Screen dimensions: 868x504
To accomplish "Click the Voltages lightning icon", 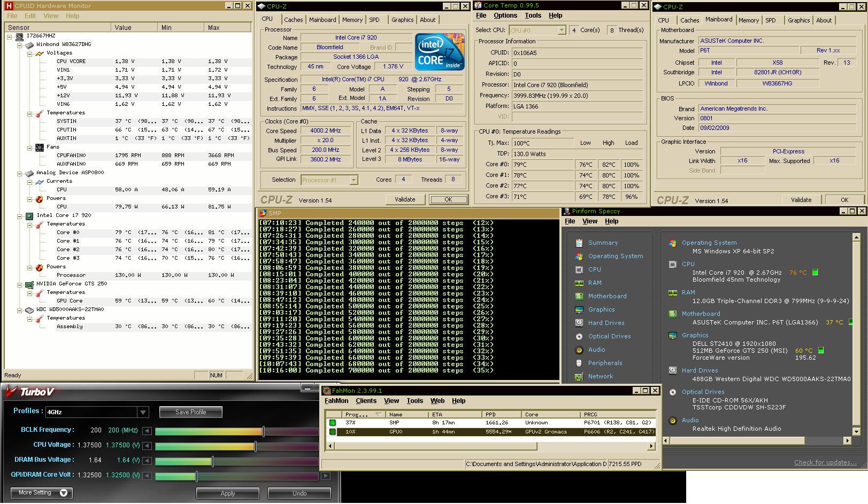I will [x=40, y=53].
